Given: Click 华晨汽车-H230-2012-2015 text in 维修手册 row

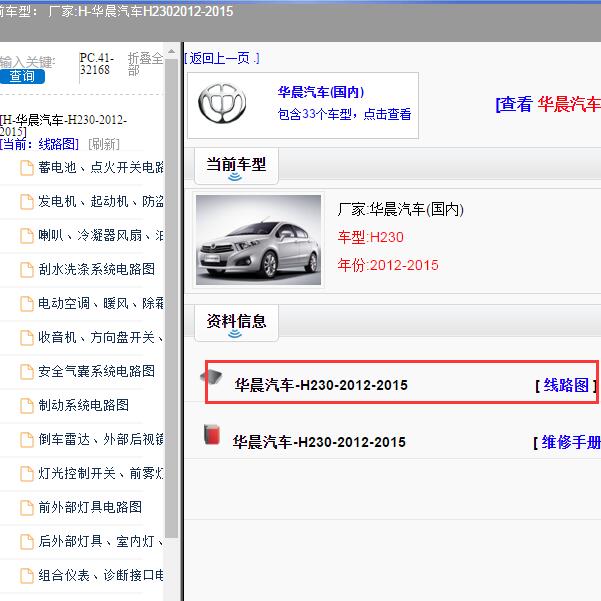Looking at the screenshot, I should tap(319, 442).
